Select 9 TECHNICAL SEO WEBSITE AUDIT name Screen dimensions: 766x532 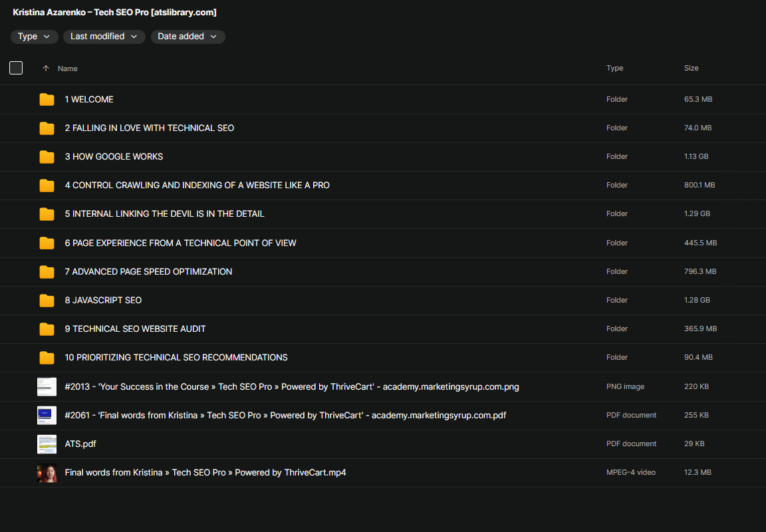[136, 329]
